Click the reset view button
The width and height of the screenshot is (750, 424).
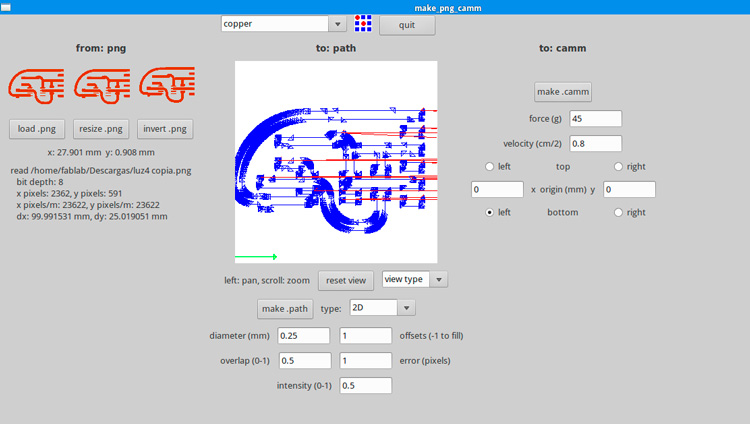pos(346,280)
